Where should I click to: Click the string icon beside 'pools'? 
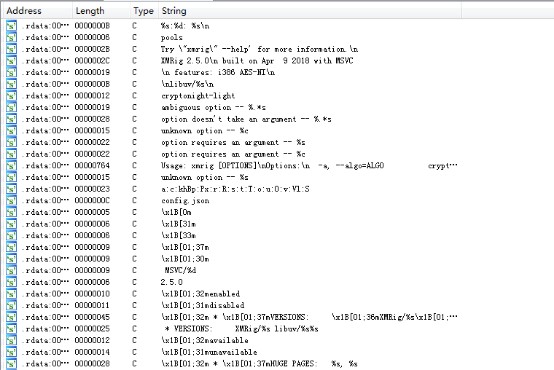point(11,37)
